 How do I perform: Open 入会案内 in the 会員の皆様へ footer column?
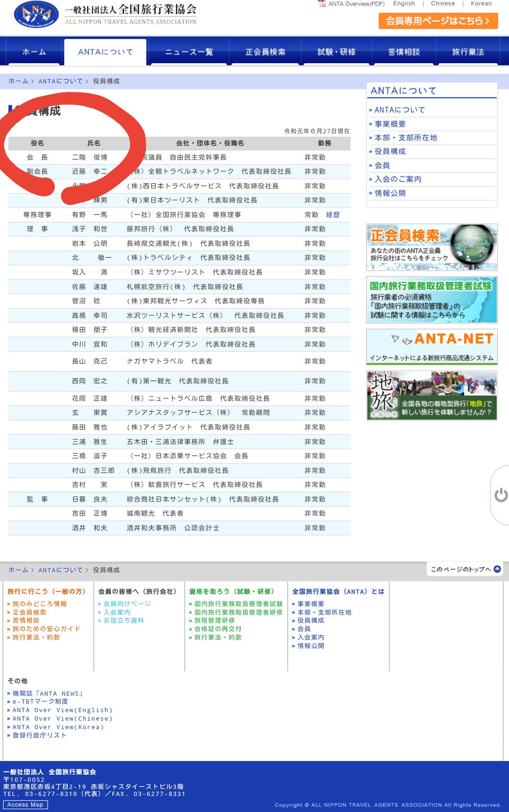pos(117,612)
